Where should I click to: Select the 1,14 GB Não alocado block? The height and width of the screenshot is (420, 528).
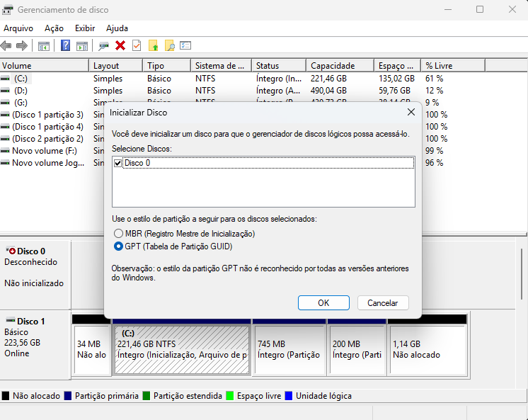pyautogui.click(x=428, y=350)
